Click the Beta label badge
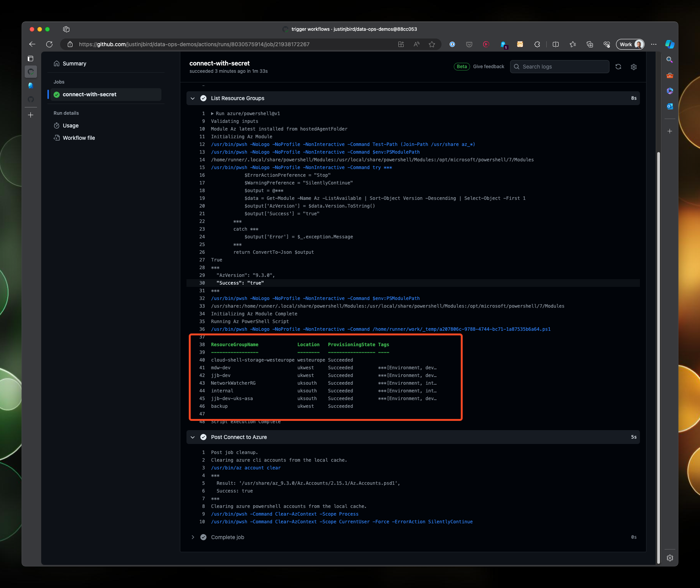The image size is (700, 588). click(x=462, y=67)
